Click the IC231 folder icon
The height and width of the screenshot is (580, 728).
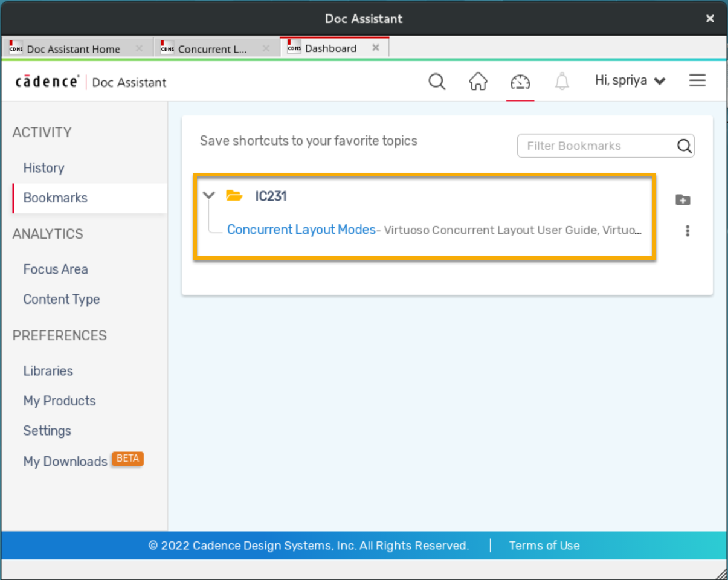click(x=234, y=195)
